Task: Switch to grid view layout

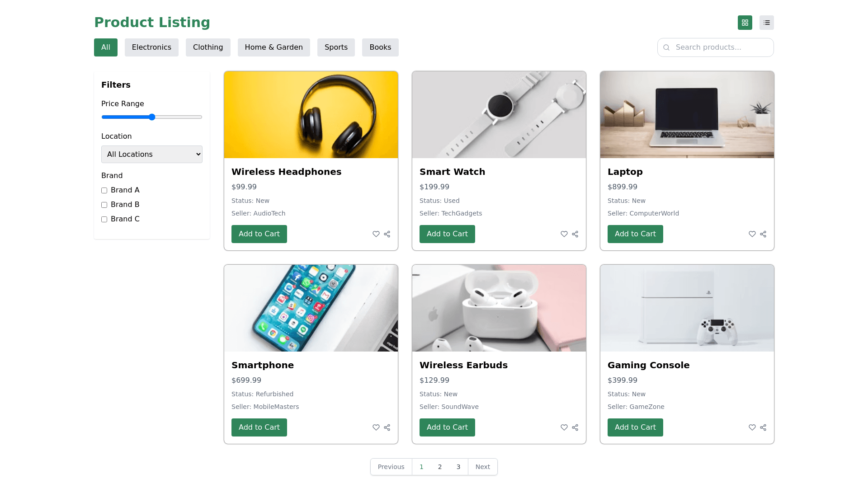Action: click(x=745, y=23)
